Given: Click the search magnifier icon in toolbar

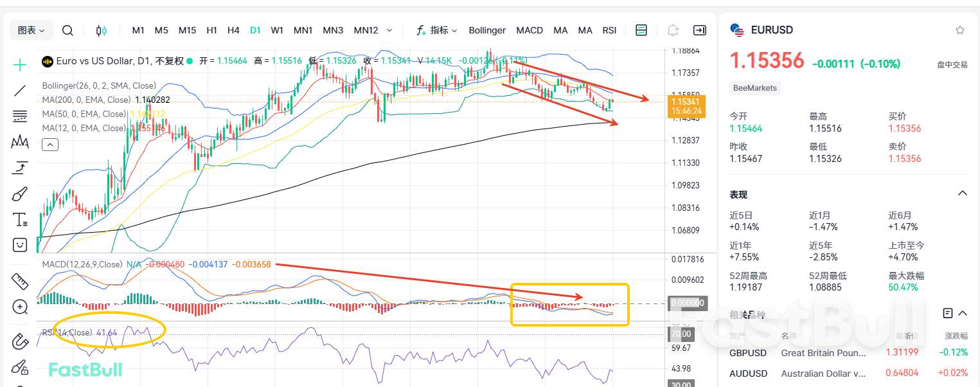Looking at the screenshot, I should click(67, 30).
